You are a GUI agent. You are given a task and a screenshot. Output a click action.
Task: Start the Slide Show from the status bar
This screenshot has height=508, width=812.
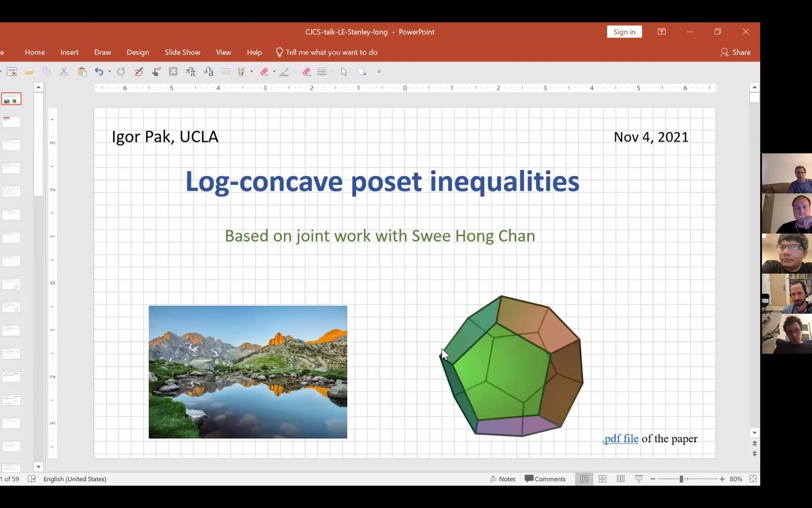[639, 478]
